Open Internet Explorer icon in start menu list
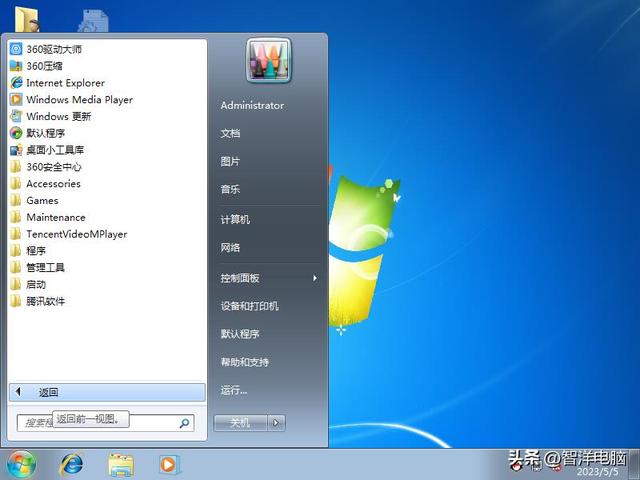 pos(16,82)
